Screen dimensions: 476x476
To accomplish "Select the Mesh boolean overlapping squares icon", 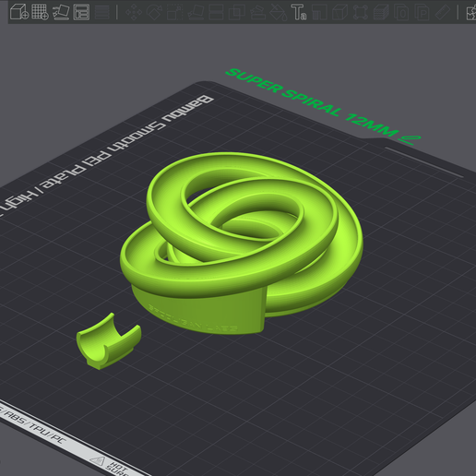I will pyautogui.click(x=237, y=12).
